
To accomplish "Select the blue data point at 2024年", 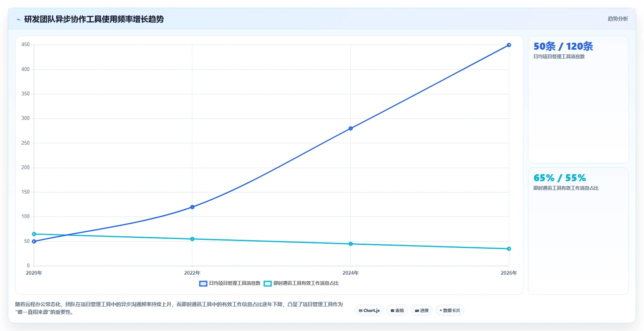I will click(x=351, y=128).
